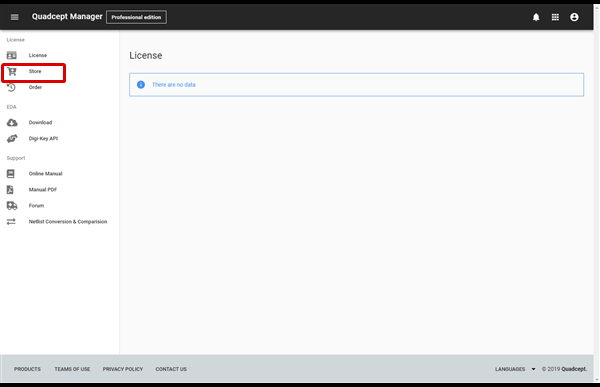
Task: Click the Forum truck icon
Action: point(12,206)
